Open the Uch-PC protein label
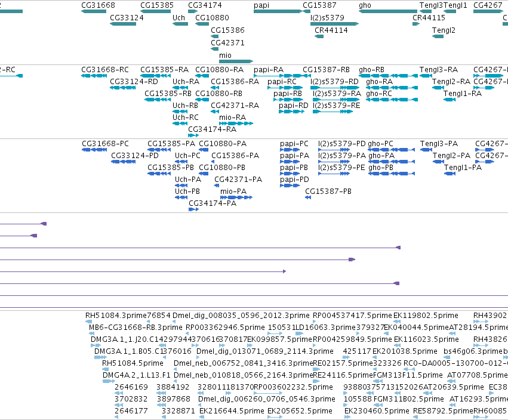Viewport: 508px width, 420px height. pos(187,156)
